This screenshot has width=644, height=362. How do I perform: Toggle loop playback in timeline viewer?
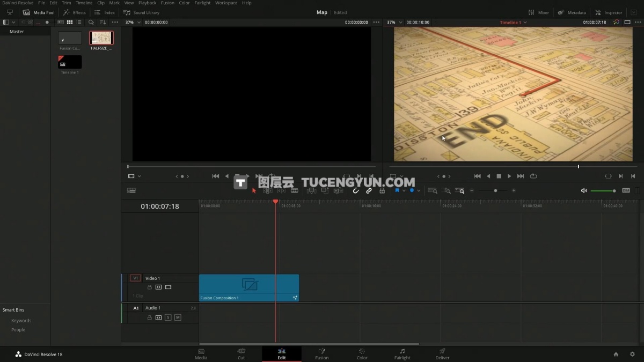(533, 176)
